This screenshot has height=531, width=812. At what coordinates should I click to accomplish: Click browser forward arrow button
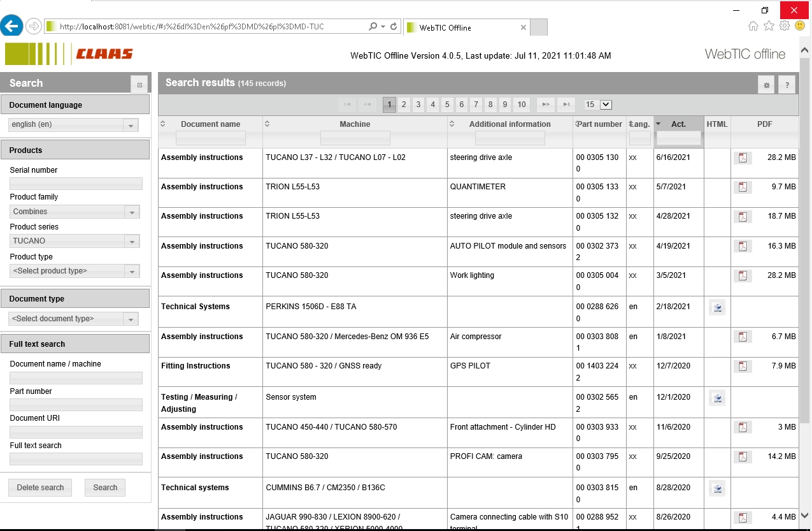coord(34,26)
